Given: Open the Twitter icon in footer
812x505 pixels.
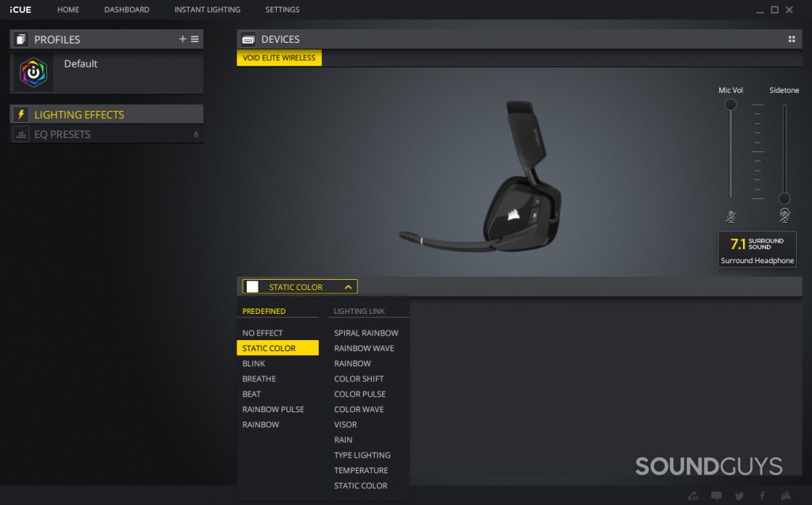Looking at the screenshot, I should pyautogui.click(x=739, y=496).
